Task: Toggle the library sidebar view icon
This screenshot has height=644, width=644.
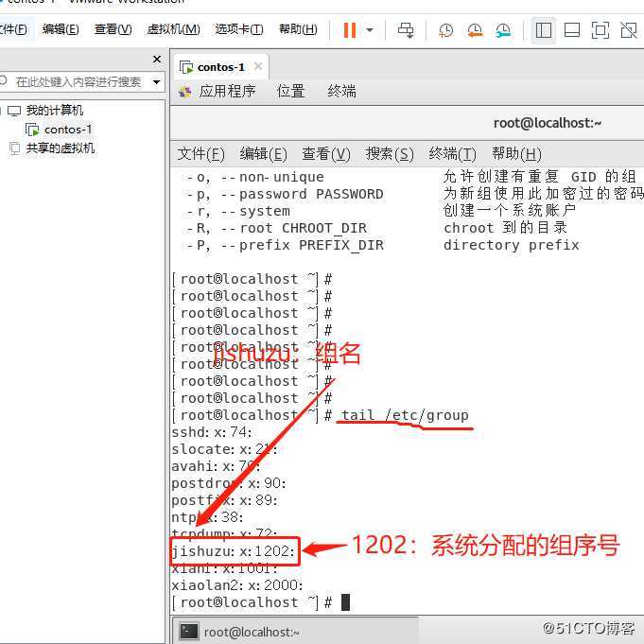Action: tap(544, 30)
